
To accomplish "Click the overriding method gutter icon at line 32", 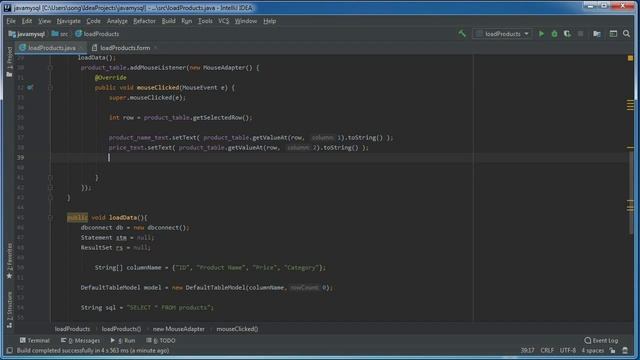I will tap(30, 87).
